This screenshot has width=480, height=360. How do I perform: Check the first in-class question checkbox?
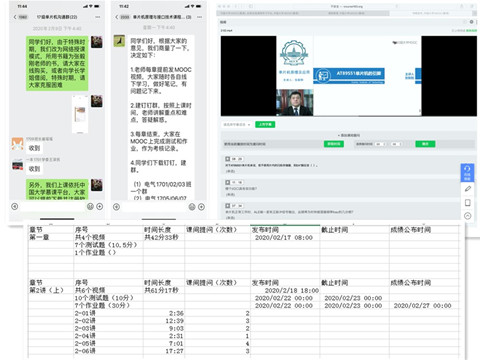228,159
